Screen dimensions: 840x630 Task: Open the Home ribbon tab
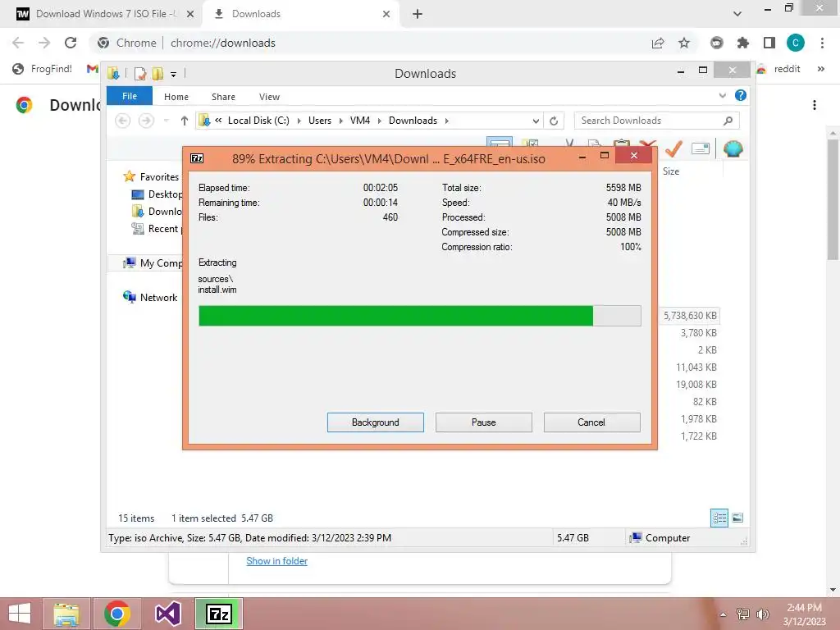pos(176,97)
